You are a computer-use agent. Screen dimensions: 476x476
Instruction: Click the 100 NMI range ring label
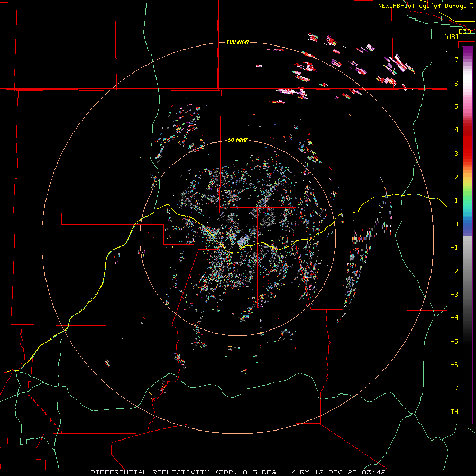(237, 42)
